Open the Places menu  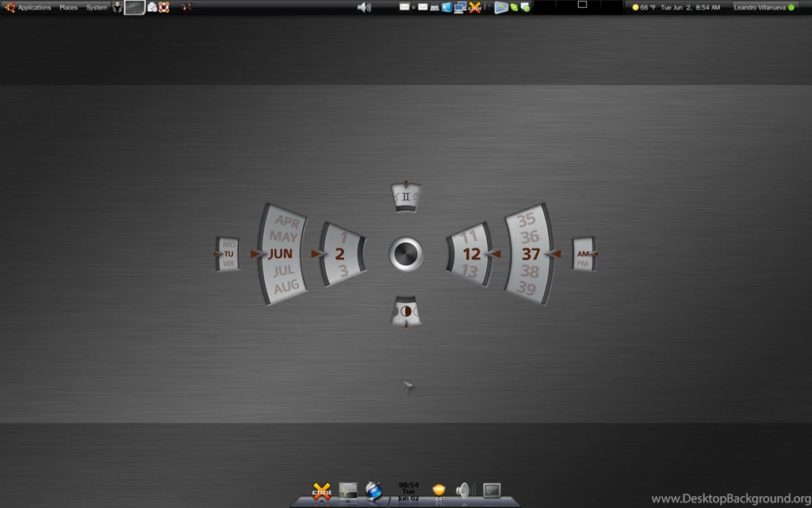point(69,7)
